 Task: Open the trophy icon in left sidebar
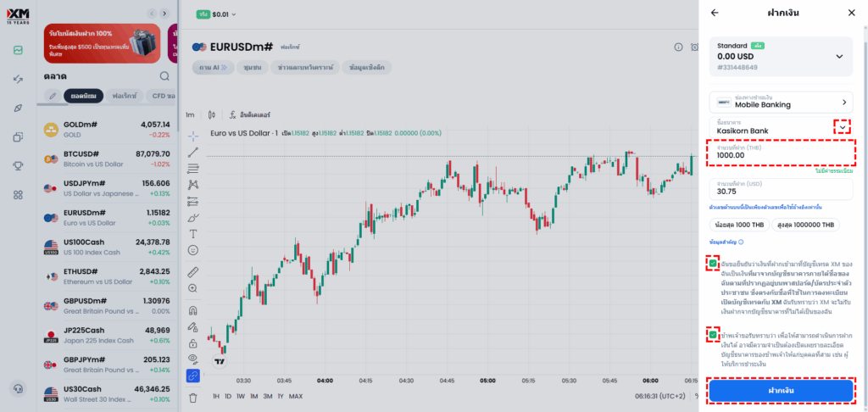(18, 165)
